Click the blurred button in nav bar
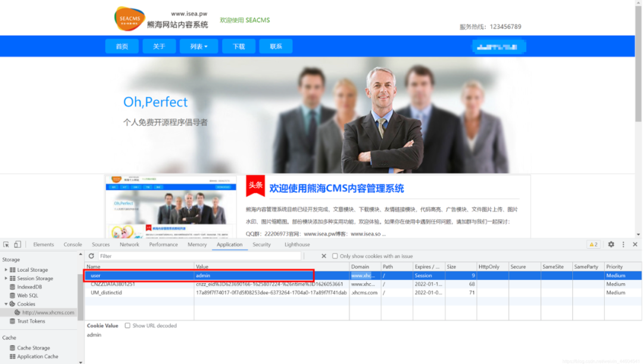Image resolution: width=643 pixels, height=364 pixels. pos(499,47)
